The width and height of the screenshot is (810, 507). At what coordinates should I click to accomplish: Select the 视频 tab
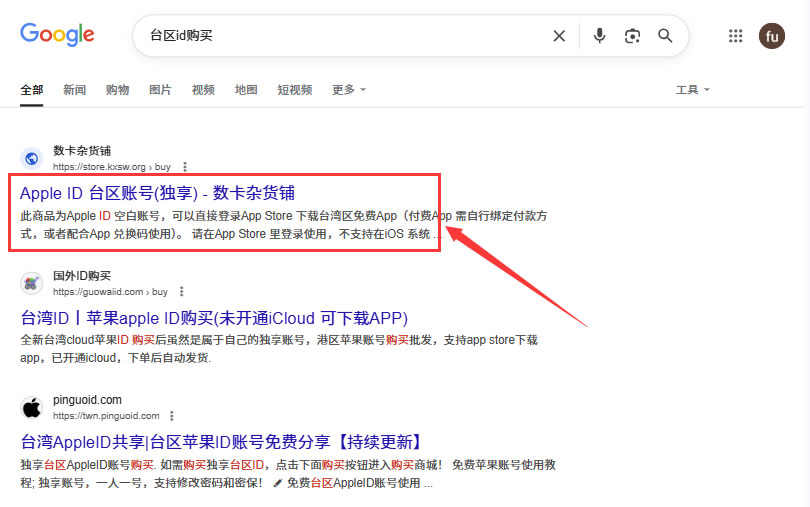(x=203, y=90)
